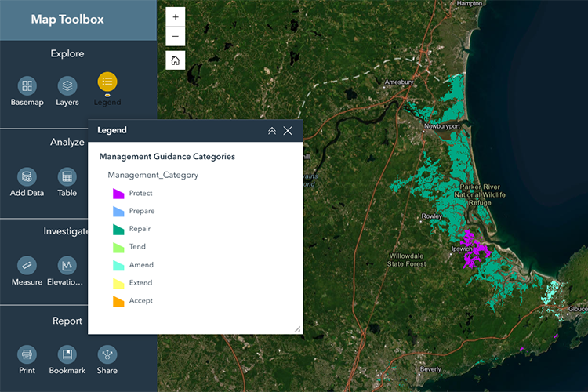Open the Elevation profile tool
The image size is (588, 392).
pyautogui.click(x=67, y=266)
